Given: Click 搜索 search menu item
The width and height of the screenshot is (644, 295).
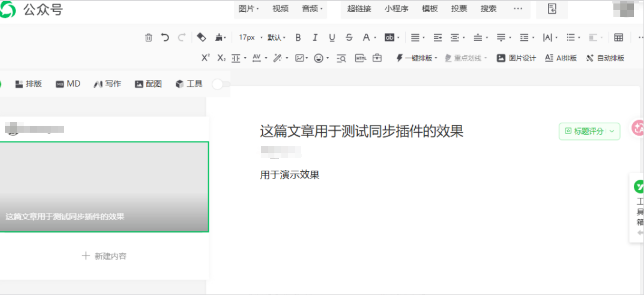Looking at the screenshot, I should 488,9.
